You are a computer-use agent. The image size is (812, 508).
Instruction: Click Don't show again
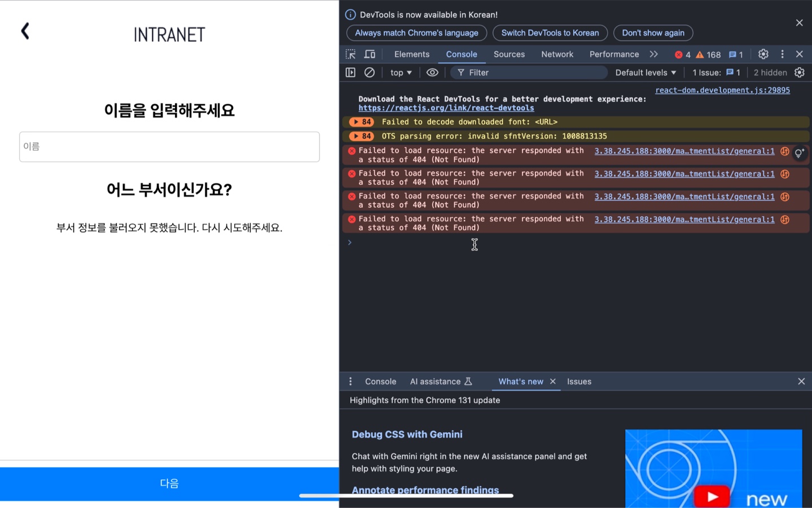(x=653, y=33)
